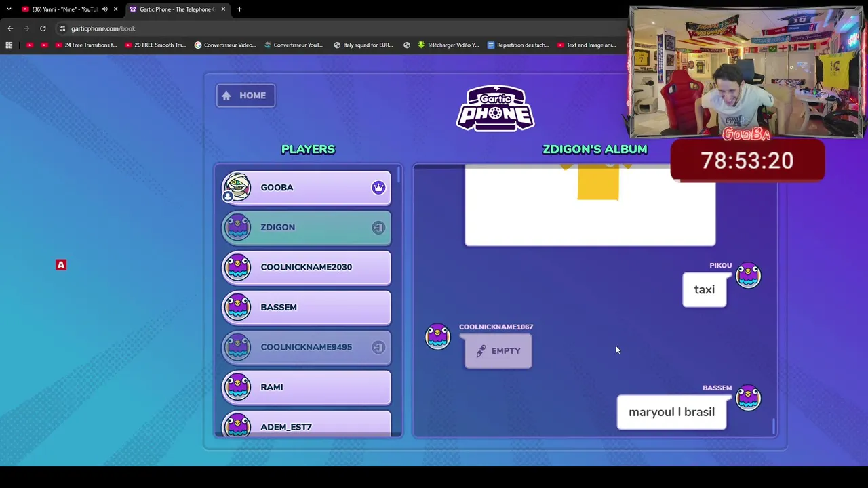Screen dimensions: 868x488
Task: Open the tab search dropdown arrow
Action: (x=9, y=9)
